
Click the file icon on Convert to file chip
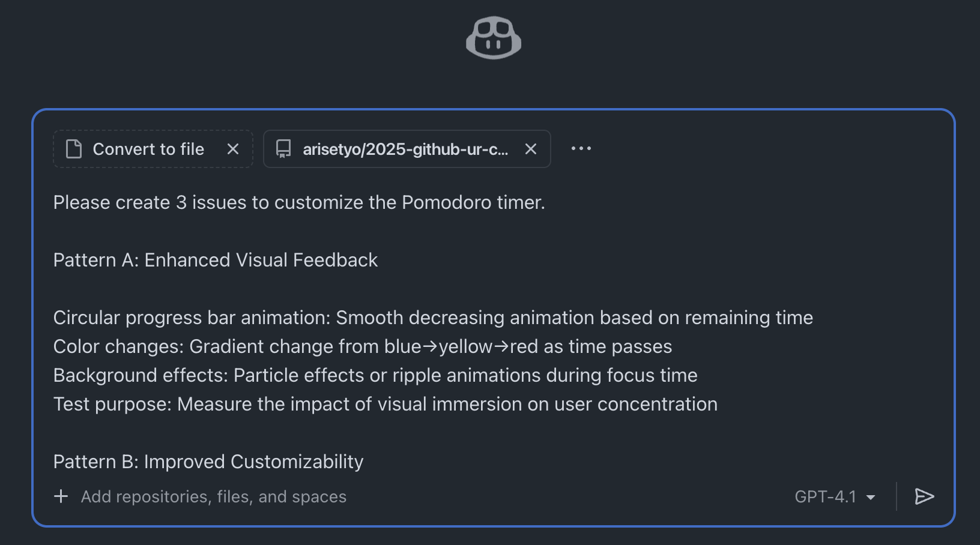(x=74, y=149)
